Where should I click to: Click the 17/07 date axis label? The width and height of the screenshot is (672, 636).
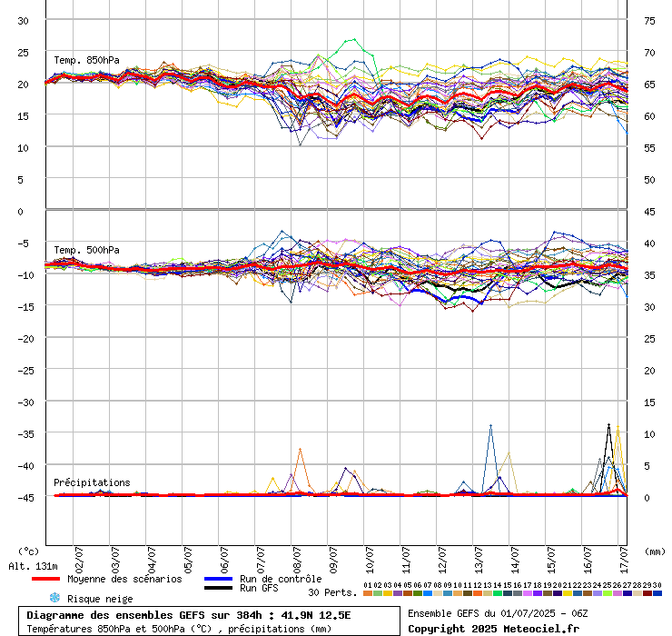[624, 560]
